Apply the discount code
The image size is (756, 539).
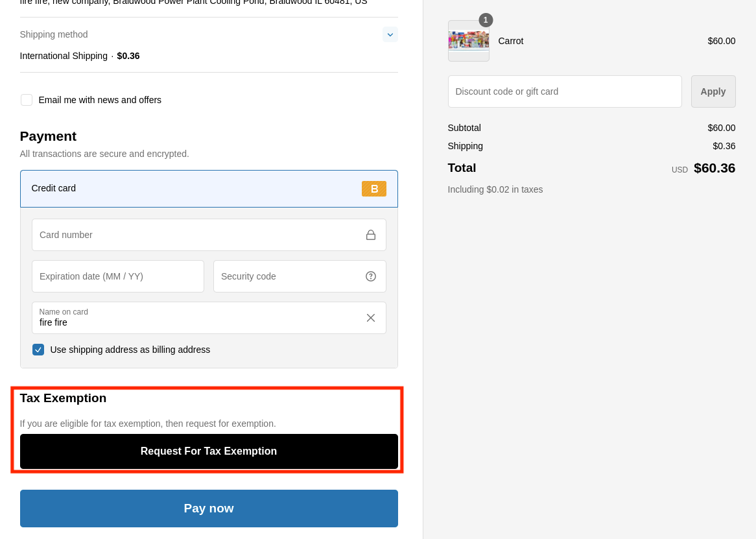(713, 91)
